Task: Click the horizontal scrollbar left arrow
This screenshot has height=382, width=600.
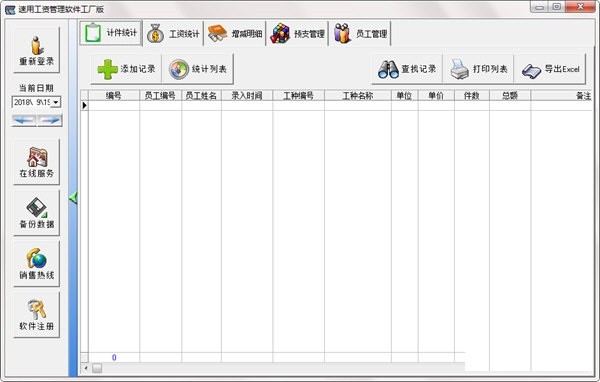Action: pyautogui.click(x=86, y=368)
